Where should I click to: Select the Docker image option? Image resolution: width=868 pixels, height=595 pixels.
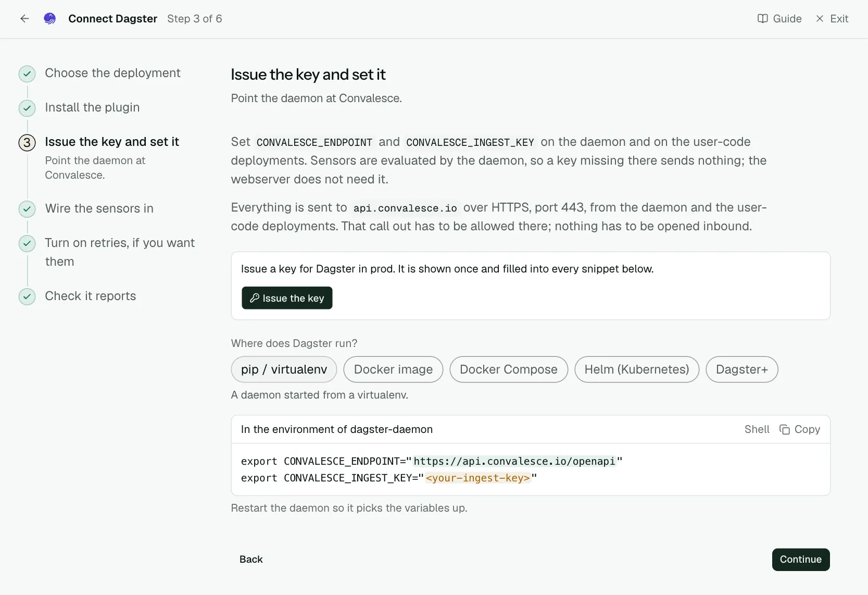pyautogui.click(x=393, y=369)
